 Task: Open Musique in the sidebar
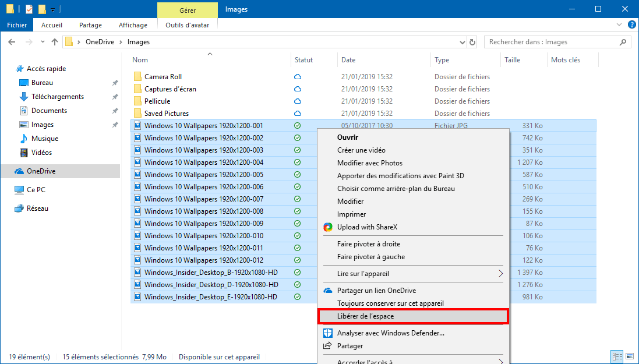coord(45,139)
